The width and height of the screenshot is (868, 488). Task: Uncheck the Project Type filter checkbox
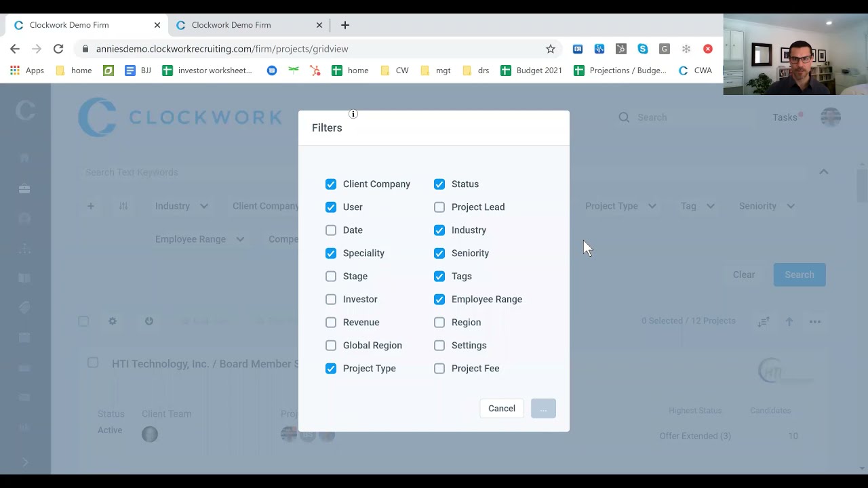tap(331, 369)
